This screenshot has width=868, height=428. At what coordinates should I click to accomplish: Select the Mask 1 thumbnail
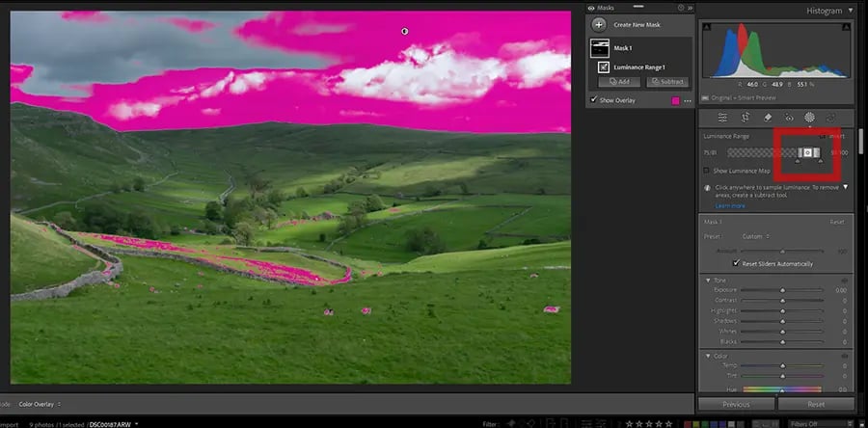pyautogui.click(x=600, y=48)
